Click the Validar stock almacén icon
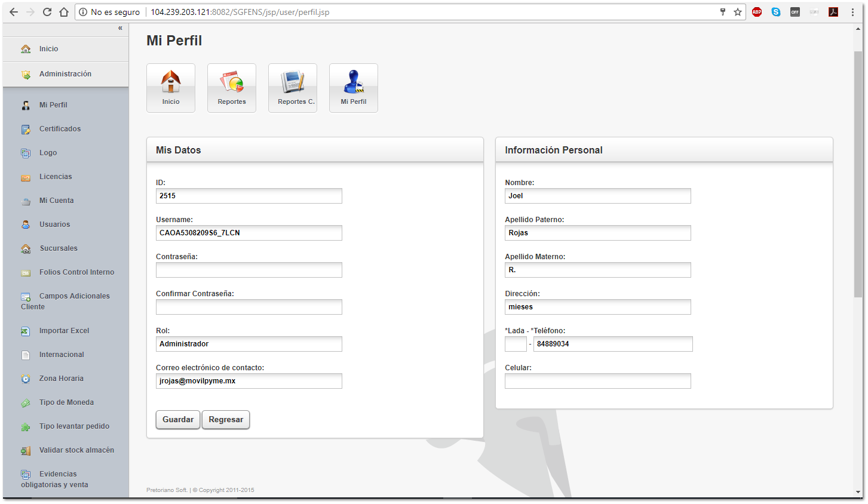 [x=26, y=451]
